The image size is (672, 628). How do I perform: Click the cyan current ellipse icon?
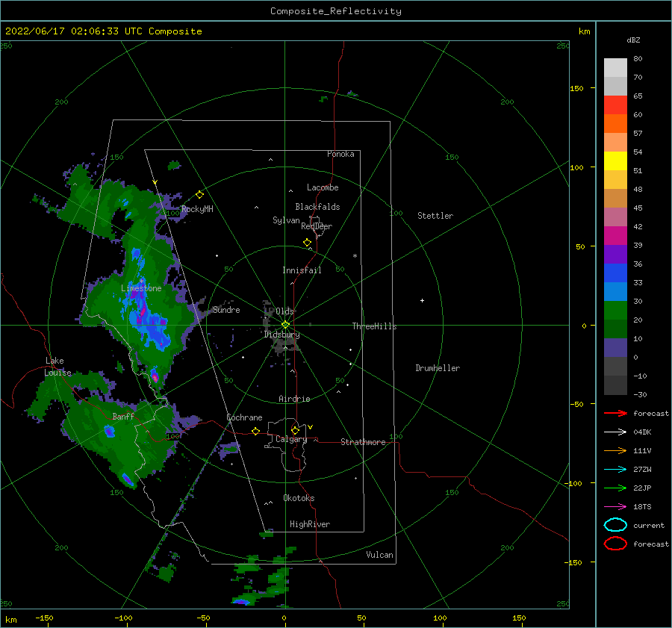tap(615, 525)
